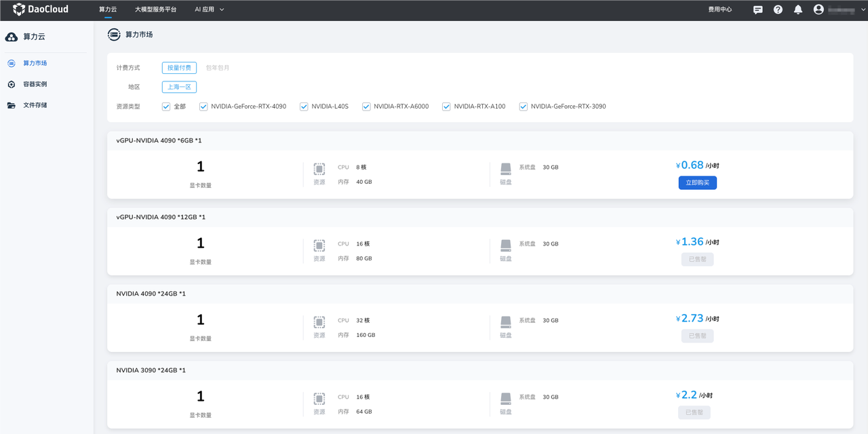This screenshot has width=868, height=434.
Task: Open the 费用中心 link
Action: point(719,9)
